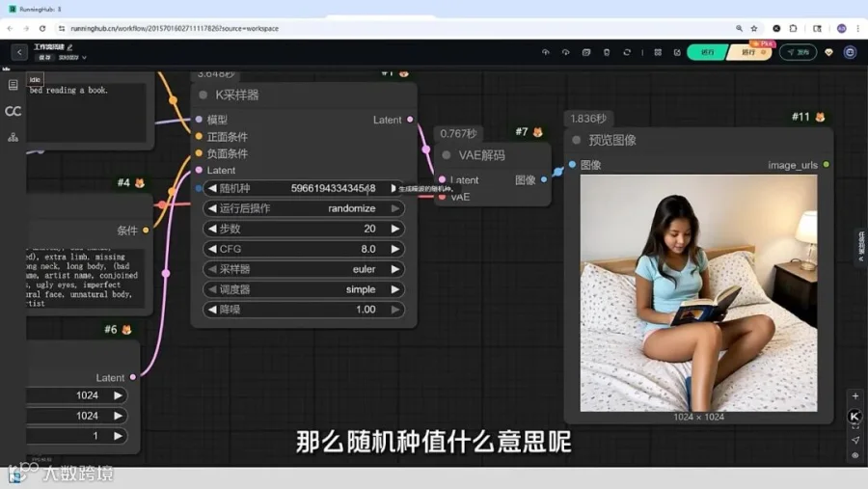
Task: Open the CC panel in left sidebar
Action: (x=13, y=111)
